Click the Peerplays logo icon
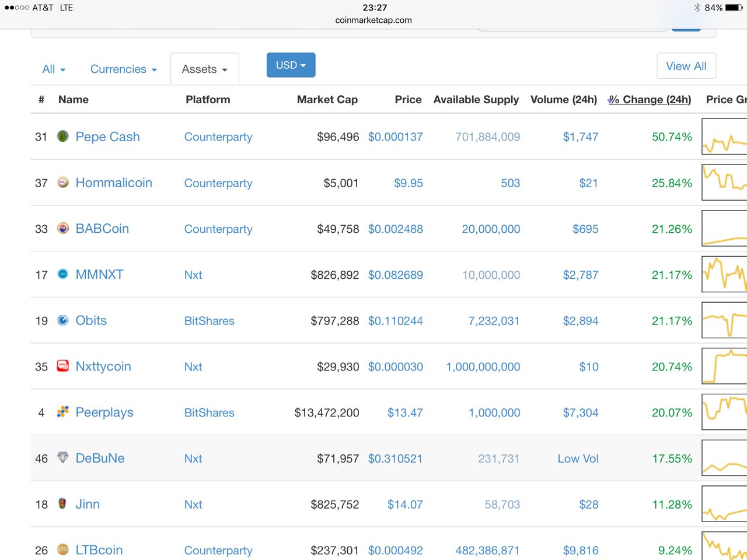Image resolution: width=747 pixels, height=560 pixels. (x=63, y=412)
